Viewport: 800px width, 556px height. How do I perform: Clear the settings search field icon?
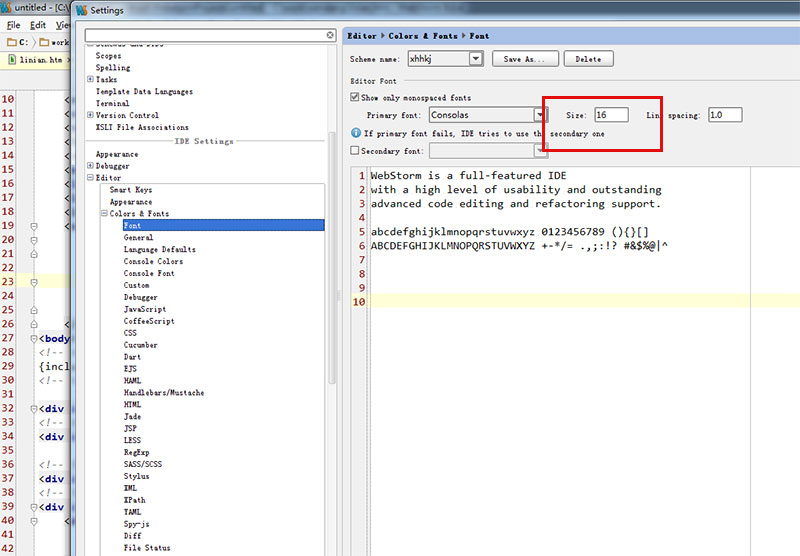330,35
